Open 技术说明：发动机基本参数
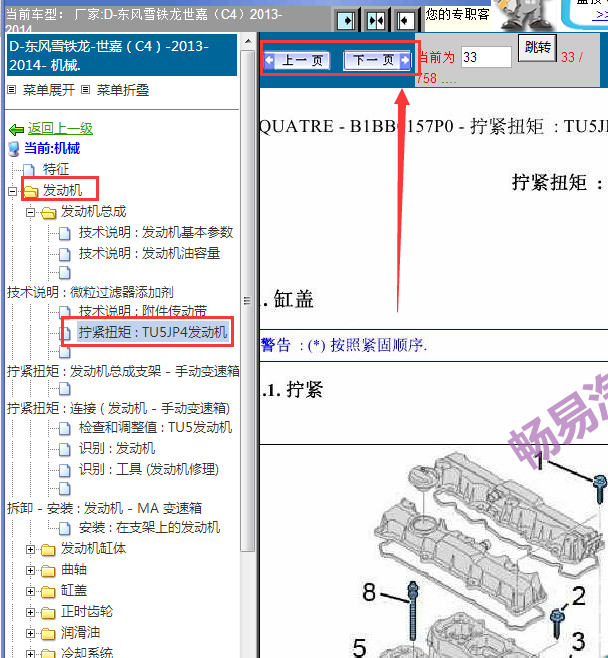This screenshot has width=608, height=658. (156, 232)
